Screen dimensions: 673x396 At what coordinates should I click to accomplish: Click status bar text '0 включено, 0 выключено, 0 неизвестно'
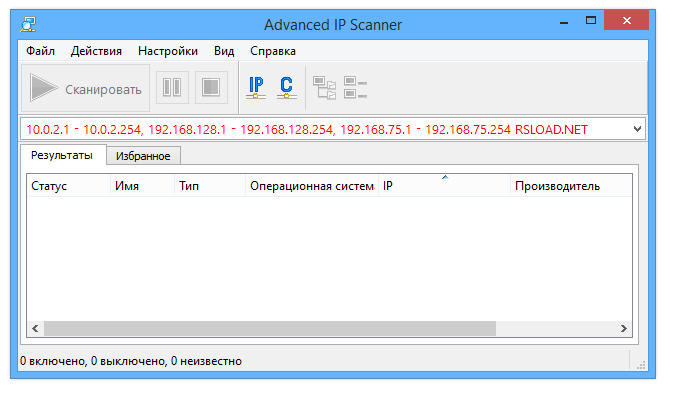click(131, 361)
